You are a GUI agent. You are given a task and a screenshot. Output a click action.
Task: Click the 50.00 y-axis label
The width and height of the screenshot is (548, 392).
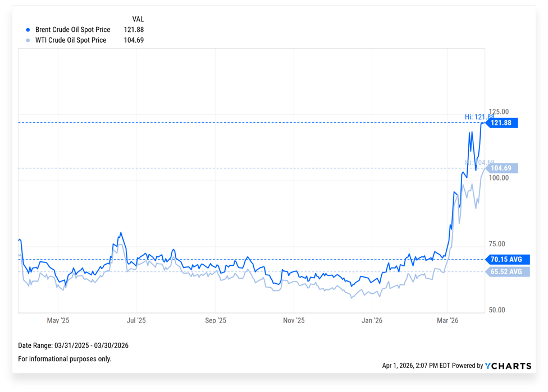[499, 310]
